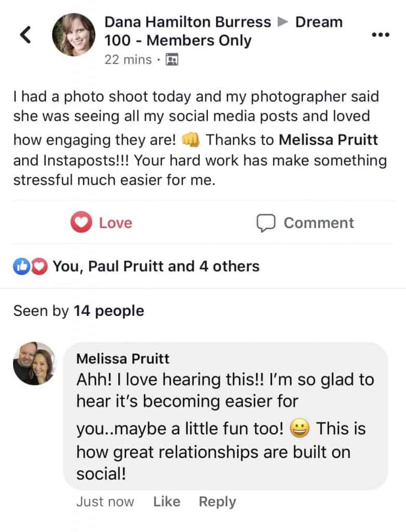406x532 pixels.
Task: Open Dana Hamilton Burress author name
Action: pos(188,22)
